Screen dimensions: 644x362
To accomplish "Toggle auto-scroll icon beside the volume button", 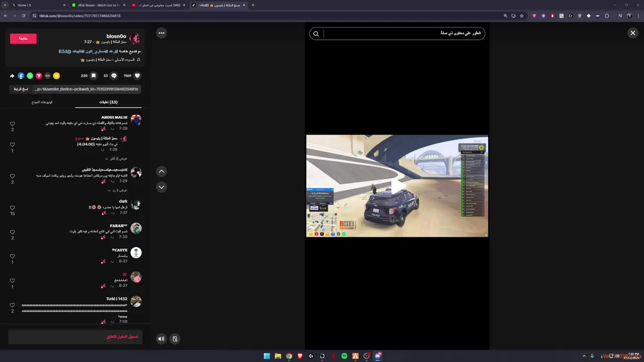I will pyautogui.click(x=175, y=339).
